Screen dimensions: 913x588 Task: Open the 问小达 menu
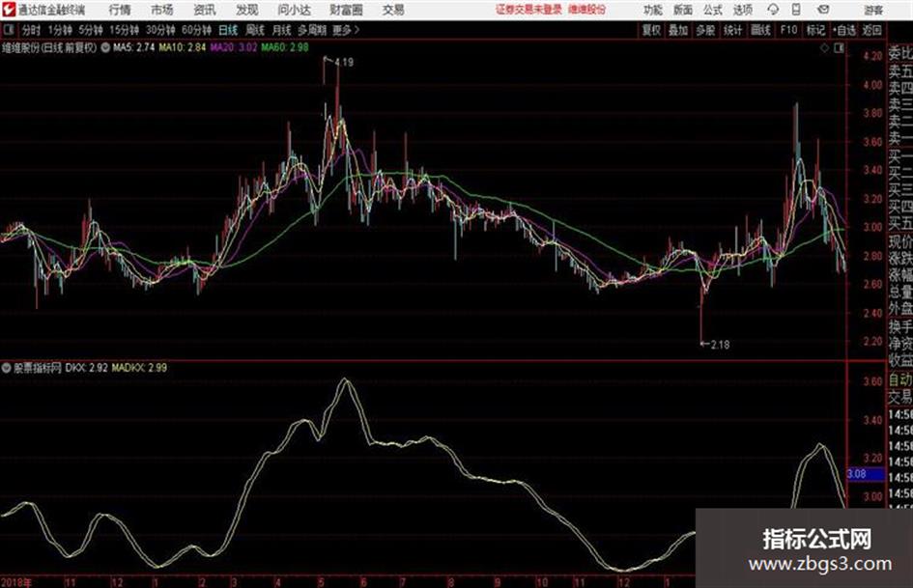[x=294, y=10]
